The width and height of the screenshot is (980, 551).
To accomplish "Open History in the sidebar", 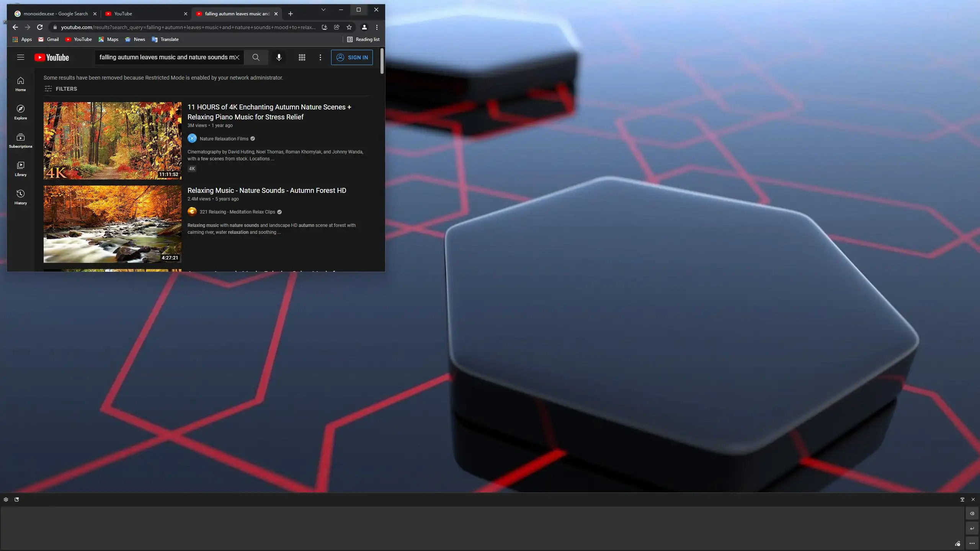I will [21, 197].
